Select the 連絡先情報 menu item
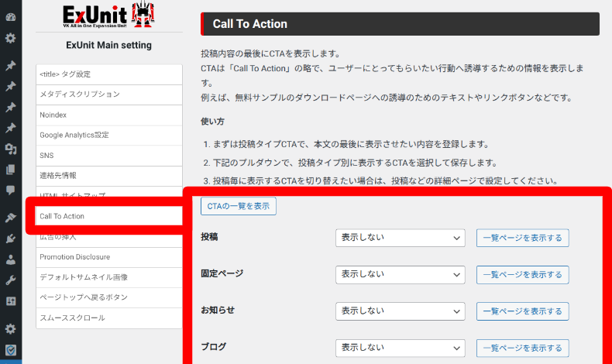The height and width of the screenshot is (364, 612). coord(109,176)
